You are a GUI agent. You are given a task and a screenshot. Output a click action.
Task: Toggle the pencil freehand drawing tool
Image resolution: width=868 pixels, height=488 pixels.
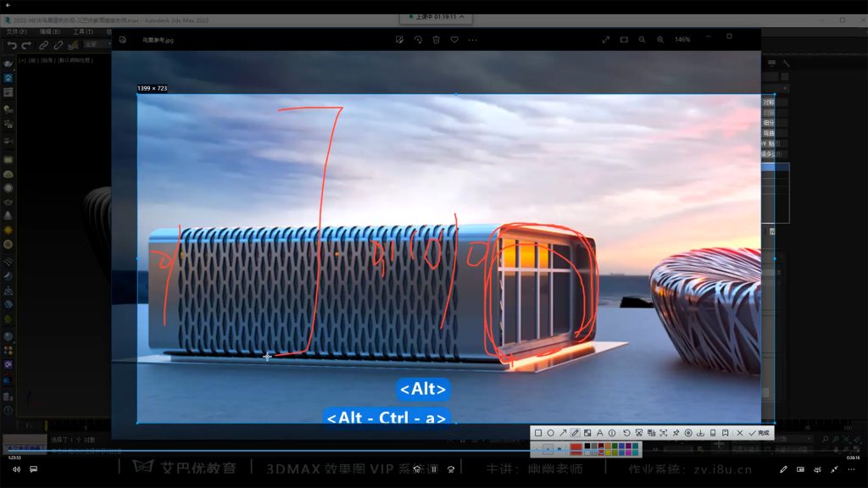tap(575, 433)
